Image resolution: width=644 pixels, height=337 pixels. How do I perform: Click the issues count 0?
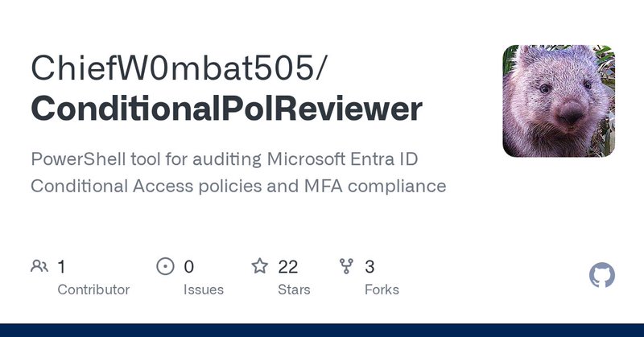coord(189,267)
